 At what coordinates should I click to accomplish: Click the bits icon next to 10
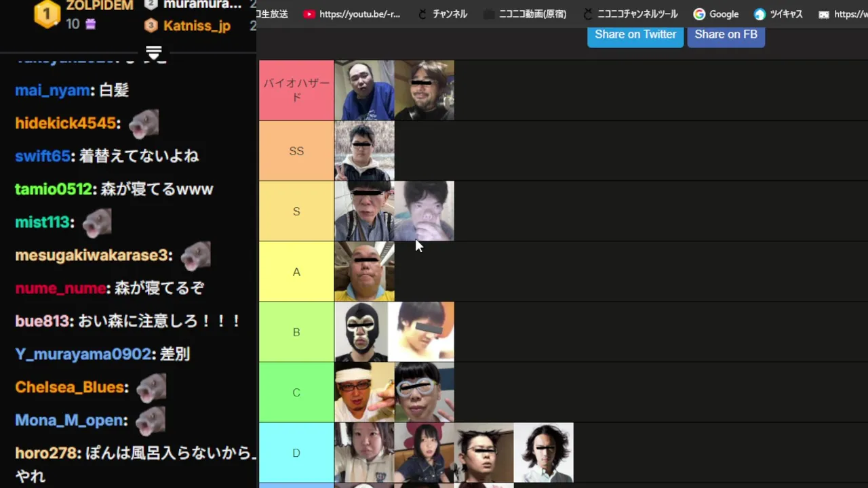click(x=90, y=24)
